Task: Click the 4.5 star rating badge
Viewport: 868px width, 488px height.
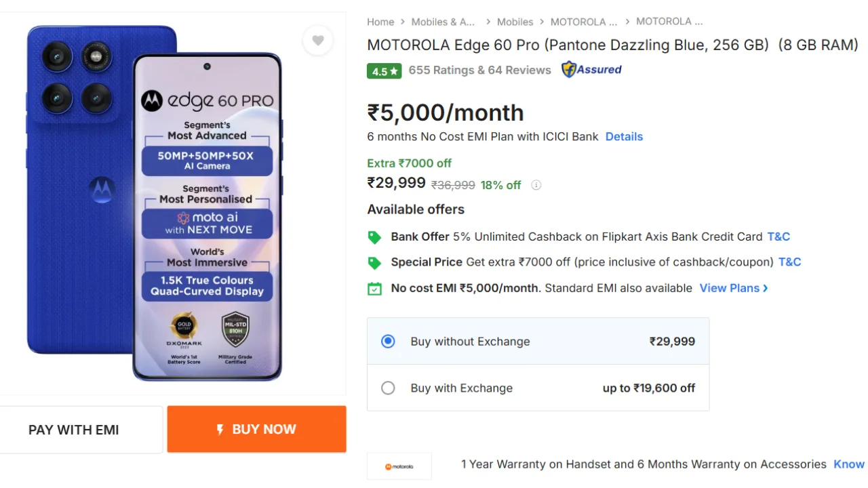Action: tap(384, 70)
